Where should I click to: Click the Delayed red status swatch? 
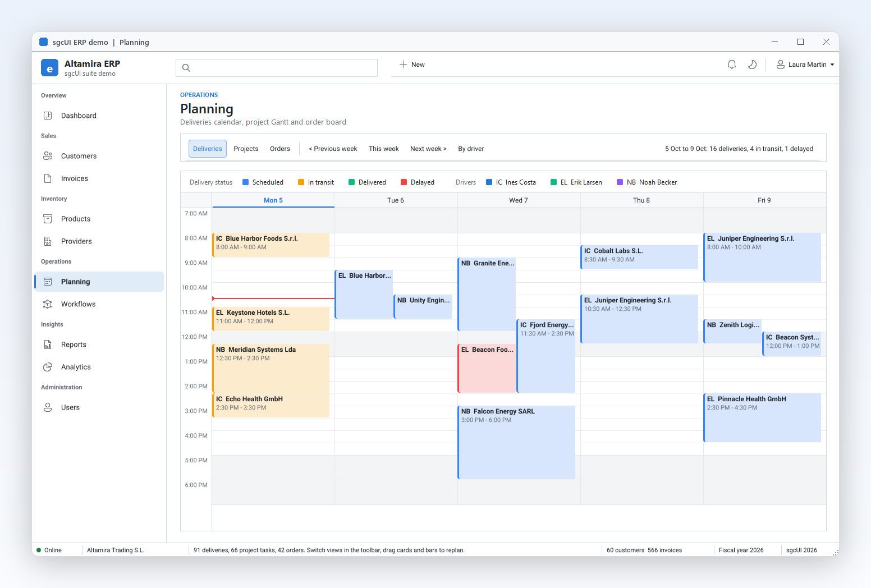click(x=404, y=182)
